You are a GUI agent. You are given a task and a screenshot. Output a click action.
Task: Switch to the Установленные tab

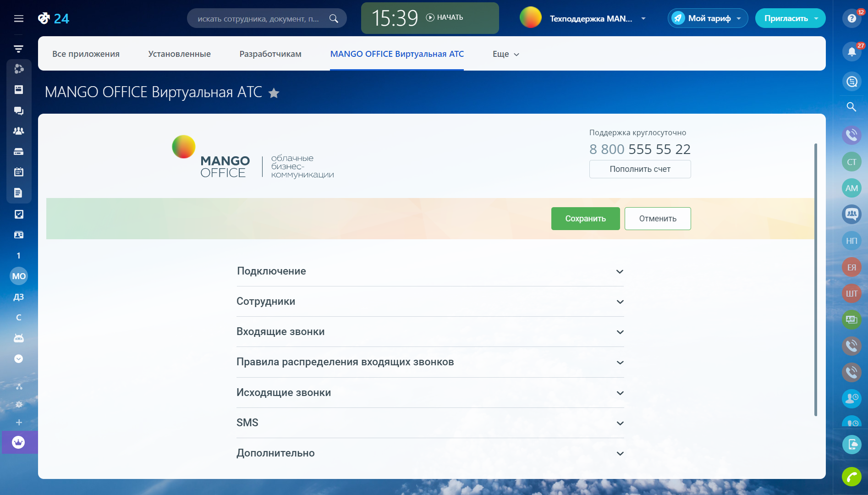(179, 54)
